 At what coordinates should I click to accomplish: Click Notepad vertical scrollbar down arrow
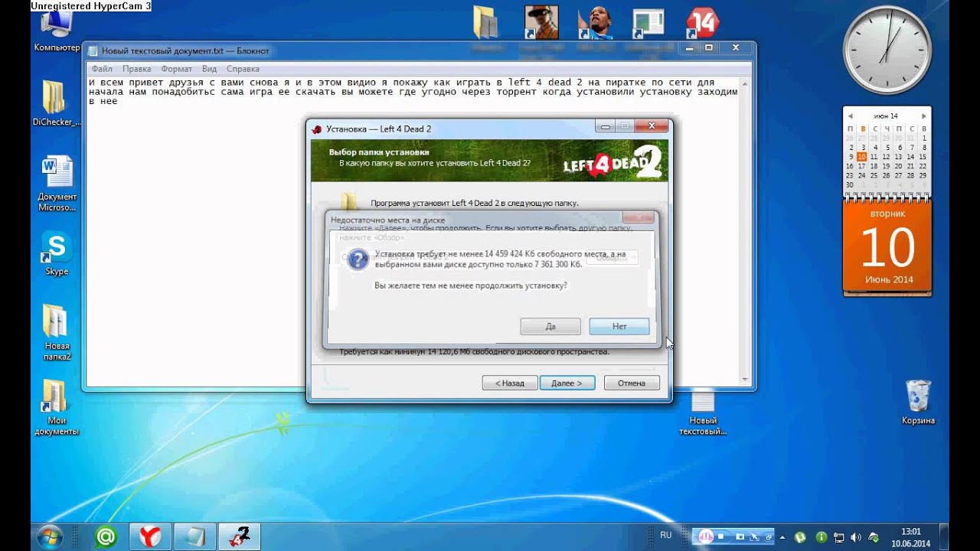(x=746, y=380)
